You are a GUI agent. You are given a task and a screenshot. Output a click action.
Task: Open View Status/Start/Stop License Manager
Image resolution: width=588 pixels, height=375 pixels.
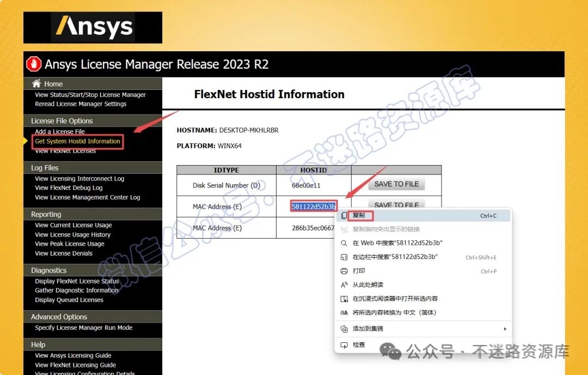[90, 95]
